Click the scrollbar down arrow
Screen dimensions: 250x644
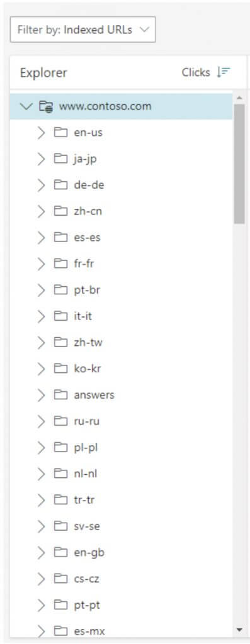pos(239,630)
